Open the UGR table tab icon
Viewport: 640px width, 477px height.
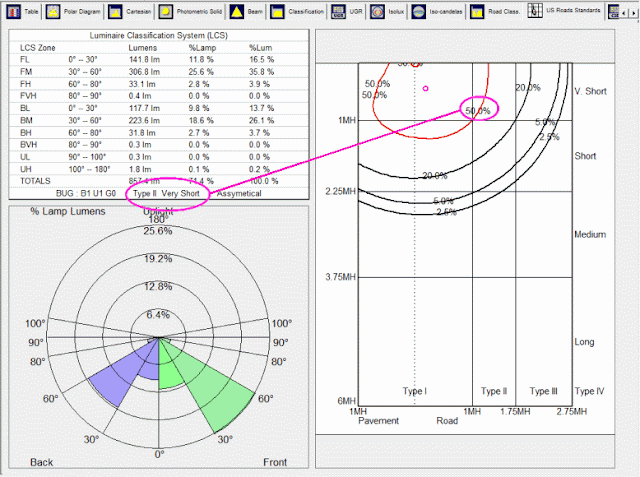click(338, 11)
